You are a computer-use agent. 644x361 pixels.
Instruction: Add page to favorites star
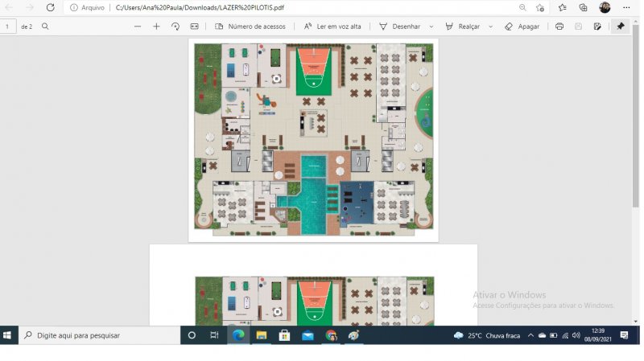click(541, 7)
